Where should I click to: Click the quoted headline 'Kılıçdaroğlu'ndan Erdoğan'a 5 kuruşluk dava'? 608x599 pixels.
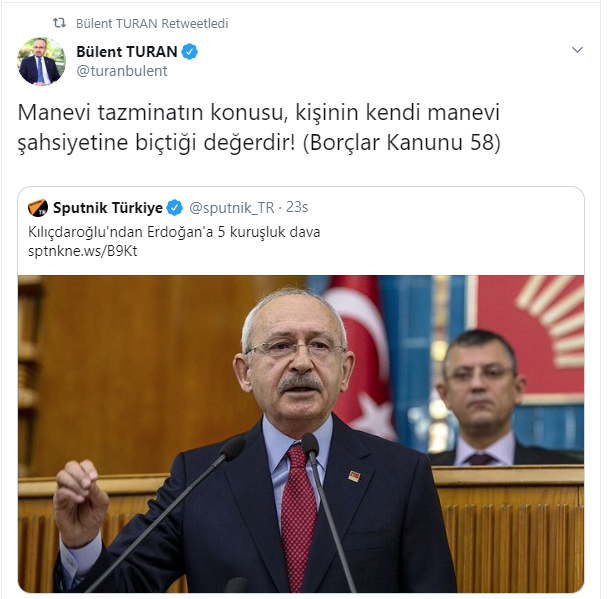174,232
